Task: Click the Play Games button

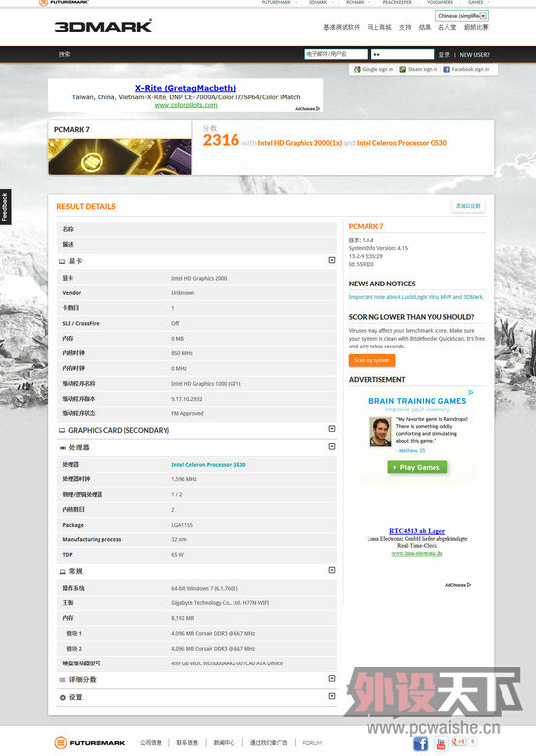Action: pyautogui.click(x=418, y=468)
